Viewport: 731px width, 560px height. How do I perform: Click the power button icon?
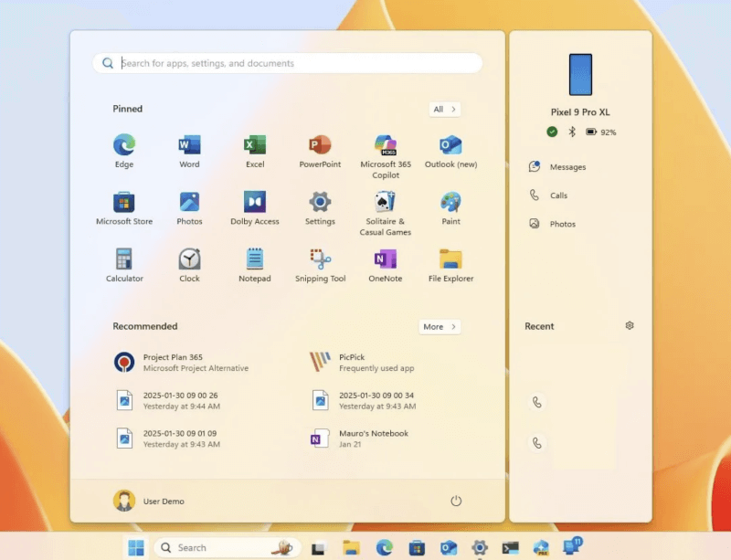click(x=456, y=501)
